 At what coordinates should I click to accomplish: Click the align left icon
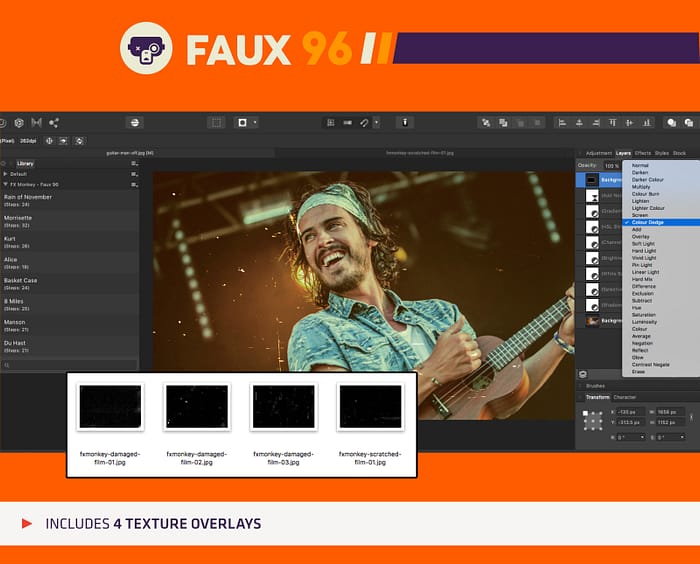(562, 123)
